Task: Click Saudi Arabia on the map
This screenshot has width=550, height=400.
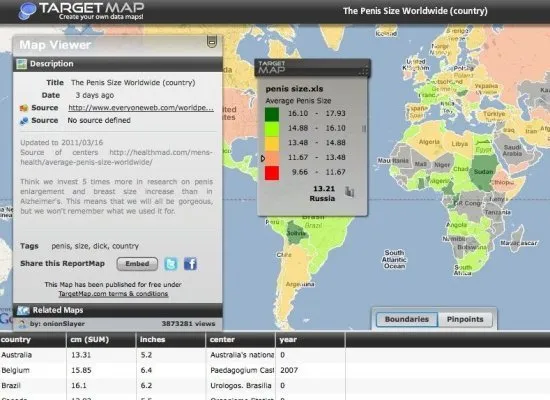Action: coord(512,150)
